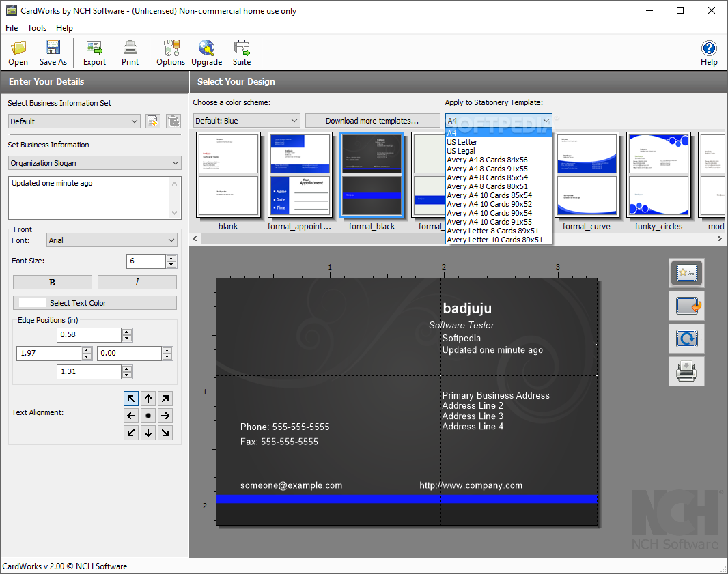
Task: Collapse the stationery template dropdown
Action: [499, 121]
